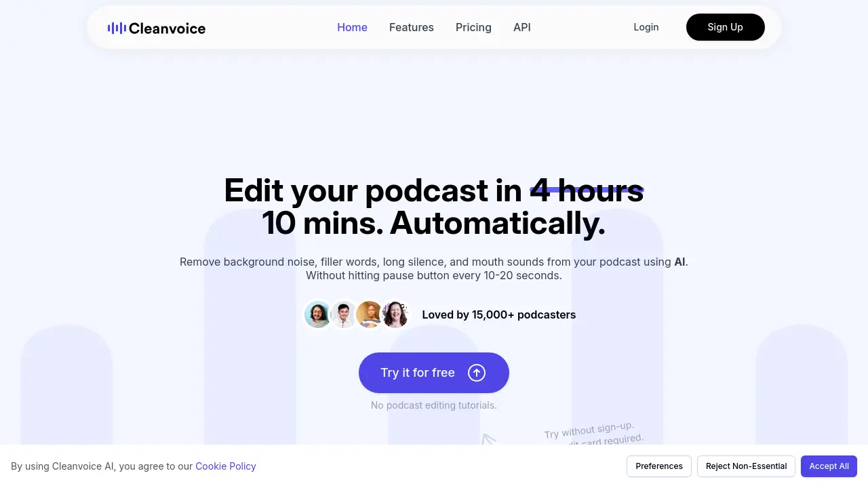Screen dimensions: 868x488
Task: Click the last podcaster avatar photo
Action: point(395,314)
